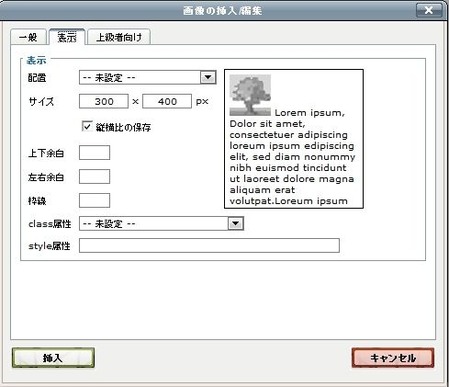The width and height of the screenshot is (449, 387).
Task: Open the class属性 dropdown list
Action: coord(161,224)
